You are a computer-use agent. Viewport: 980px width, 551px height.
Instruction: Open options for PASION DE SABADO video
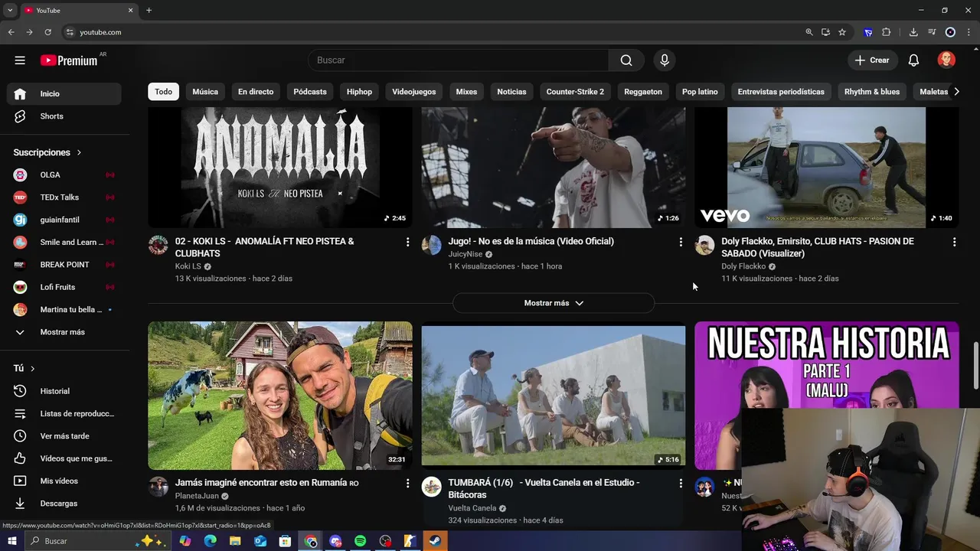pos(954,242)
